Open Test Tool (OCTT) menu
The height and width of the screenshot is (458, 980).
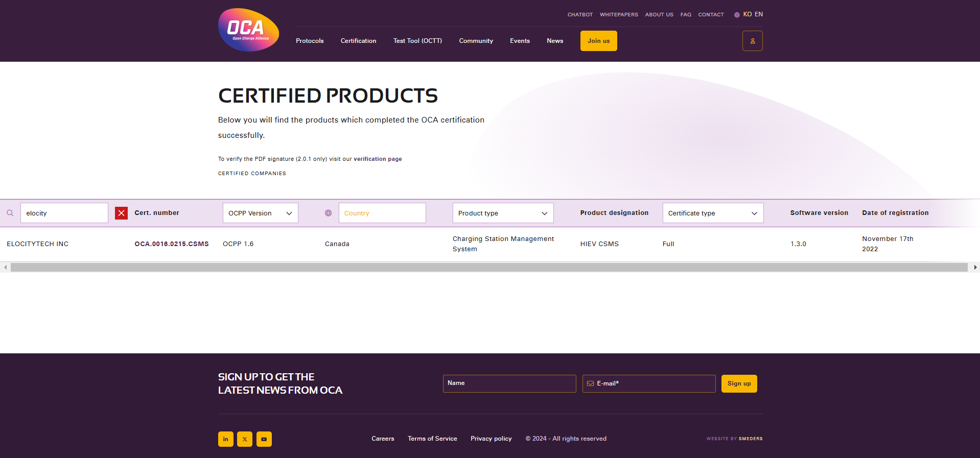click(417, 41)
